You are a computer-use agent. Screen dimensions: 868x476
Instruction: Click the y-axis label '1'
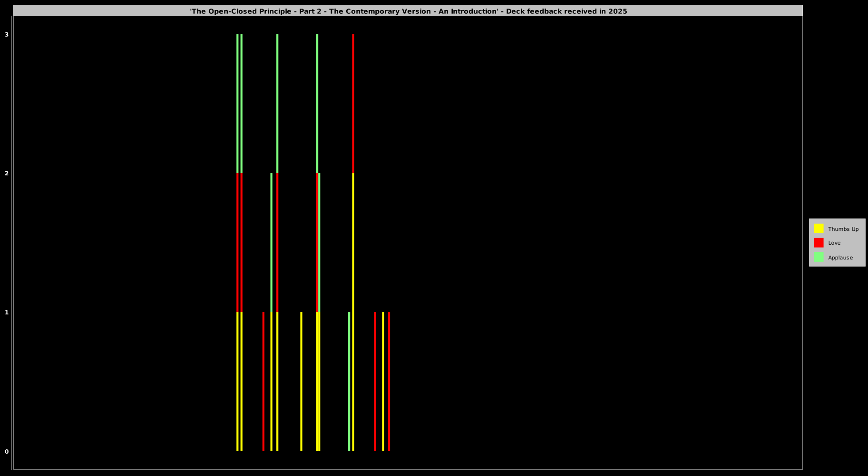click(x=7, y=312)
